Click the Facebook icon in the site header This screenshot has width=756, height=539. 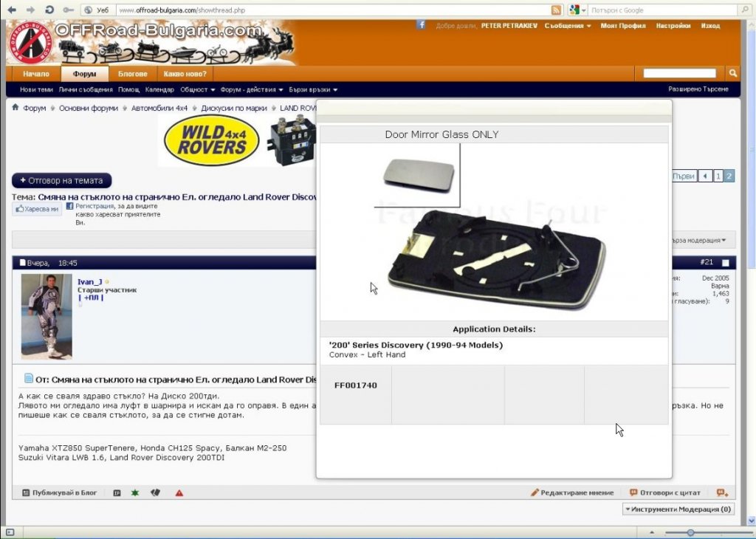[421, 25]
